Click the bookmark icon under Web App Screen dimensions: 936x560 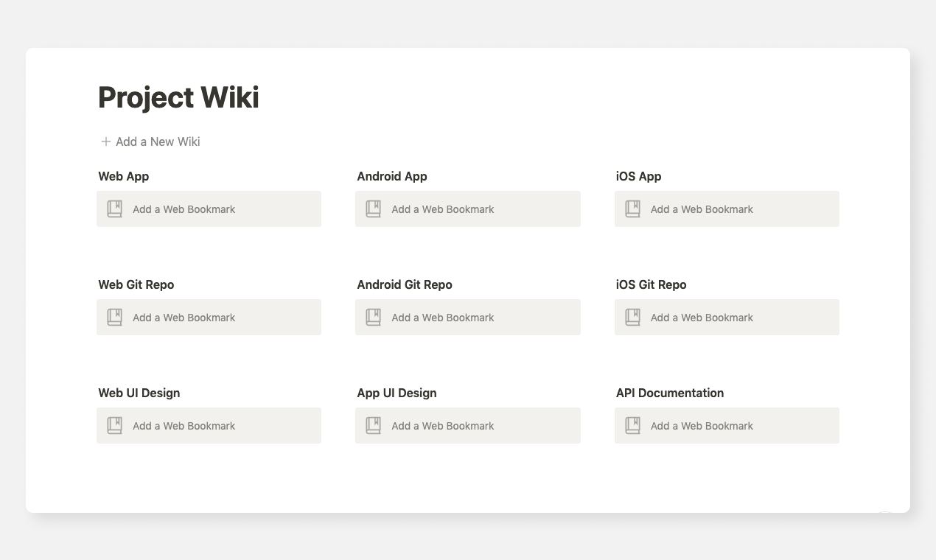[114, 209]
